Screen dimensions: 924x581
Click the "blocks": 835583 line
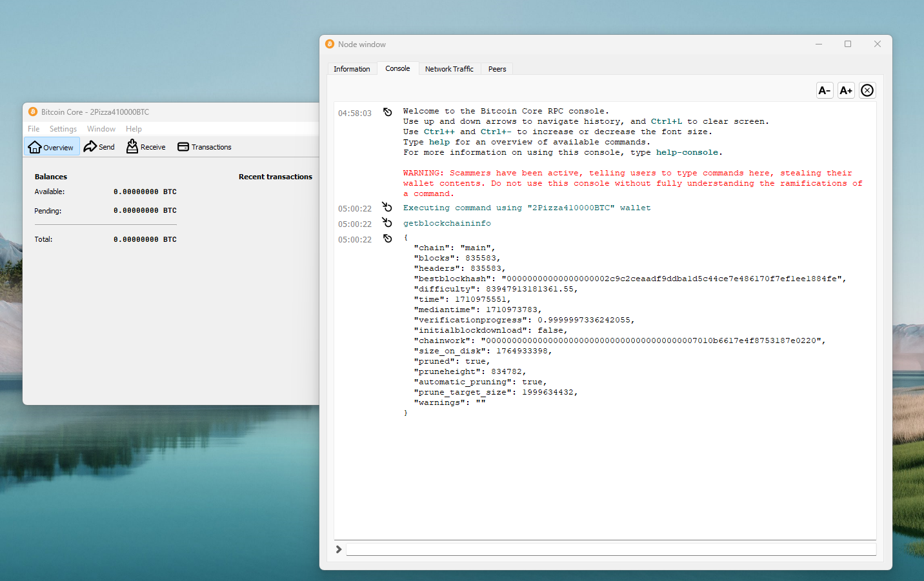[457, 258]
